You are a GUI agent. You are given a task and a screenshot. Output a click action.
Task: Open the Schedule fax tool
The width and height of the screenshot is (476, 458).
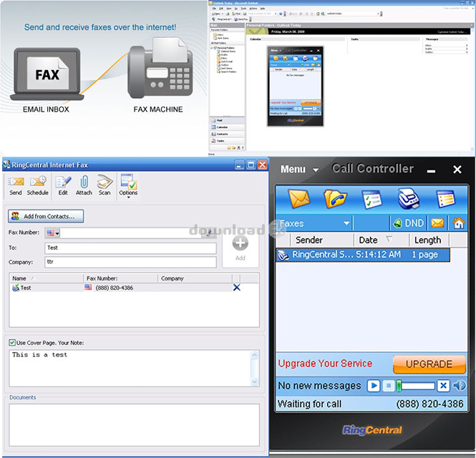click(x=37, y=185)
